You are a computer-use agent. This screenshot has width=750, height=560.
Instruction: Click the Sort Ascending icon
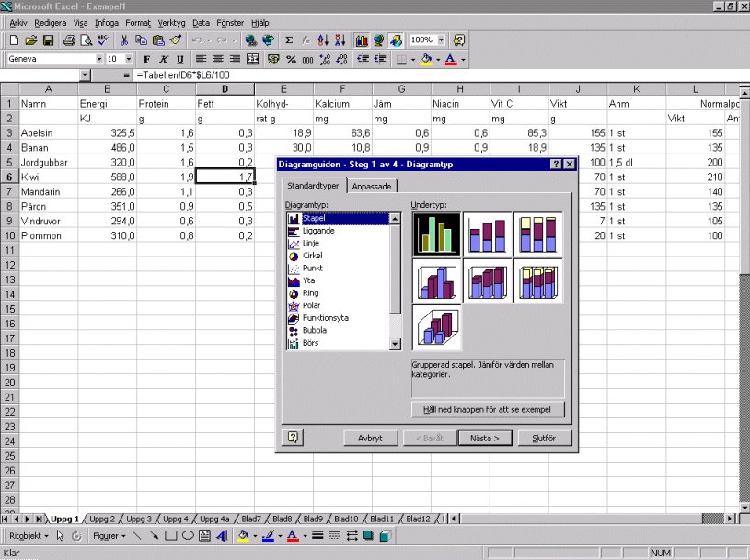click(323, 40)
